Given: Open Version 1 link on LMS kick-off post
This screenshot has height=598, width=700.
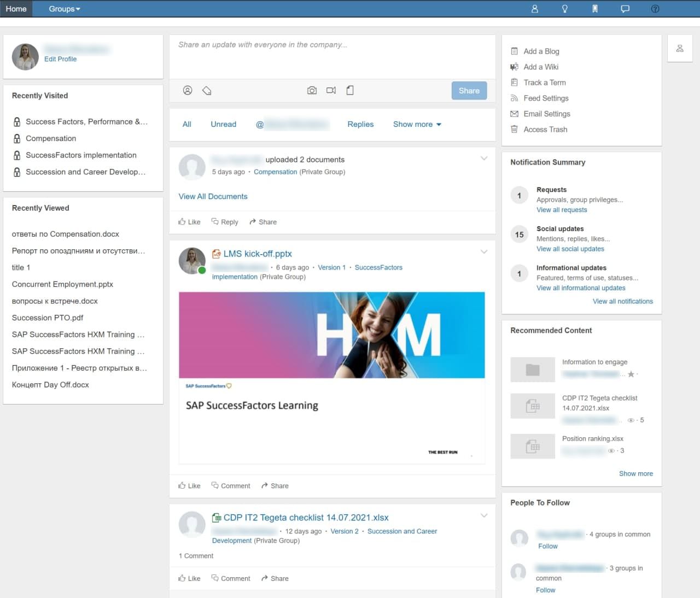Looking at the screenshot, I should click(x=332, y=268).
